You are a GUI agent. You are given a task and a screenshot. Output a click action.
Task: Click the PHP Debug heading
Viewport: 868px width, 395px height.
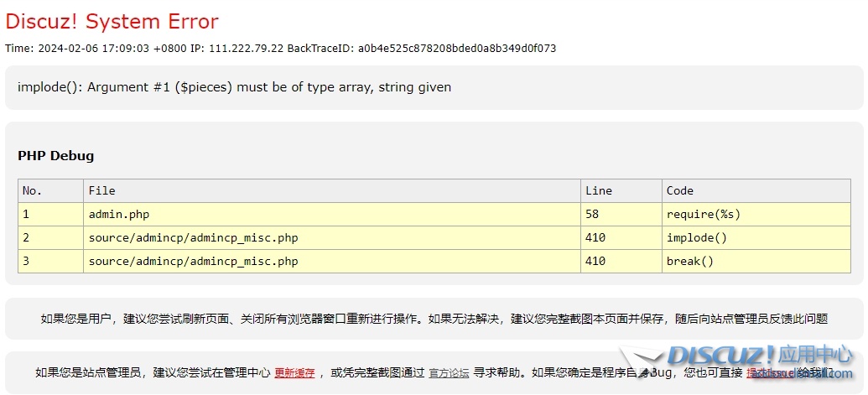coord(55,156)
